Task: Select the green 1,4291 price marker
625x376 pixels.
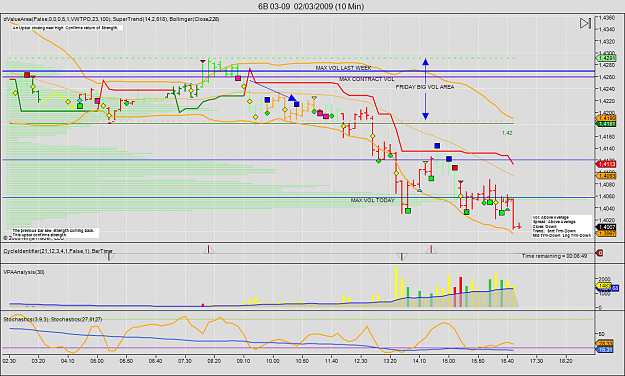Action: (605, 58)
